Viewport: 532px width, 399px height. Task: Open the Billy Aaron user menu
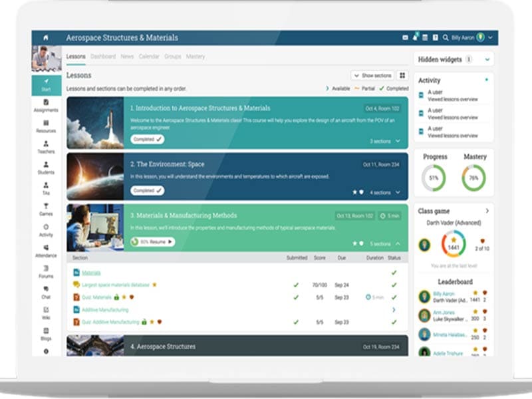(x=465, y=38)
